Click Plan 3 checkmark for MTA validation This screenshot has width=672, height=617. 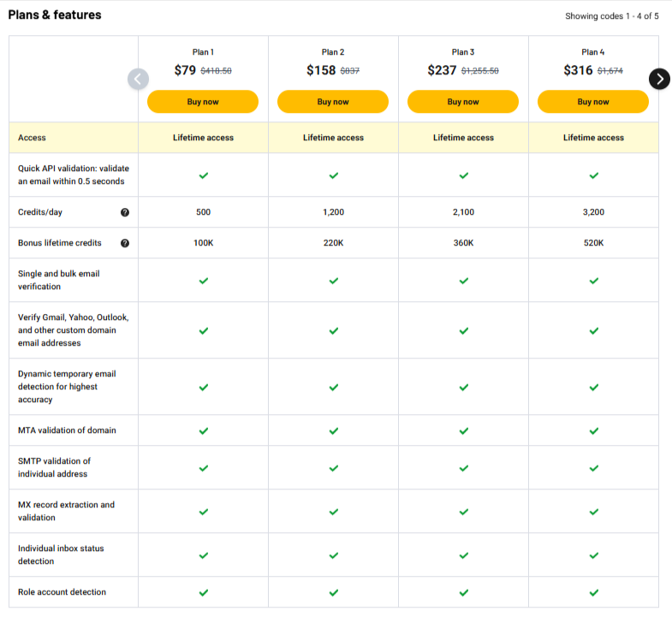464,430
